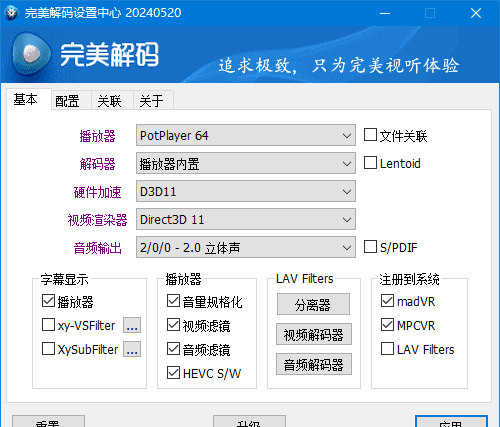Click the 字幕显示 group title

pos(64,279)
